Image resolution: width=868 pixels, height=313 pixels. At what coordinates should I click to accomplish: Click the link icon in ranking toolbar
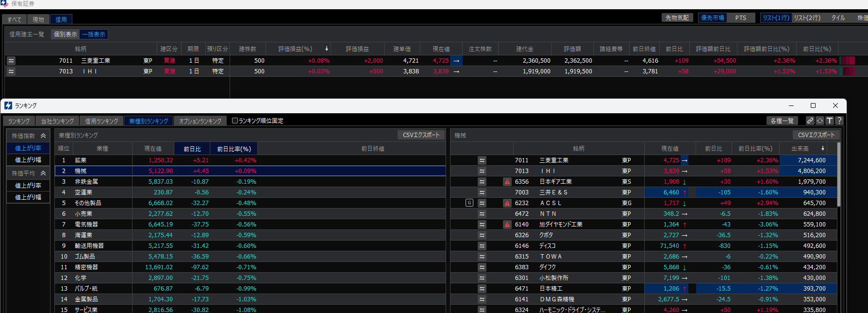810,121
